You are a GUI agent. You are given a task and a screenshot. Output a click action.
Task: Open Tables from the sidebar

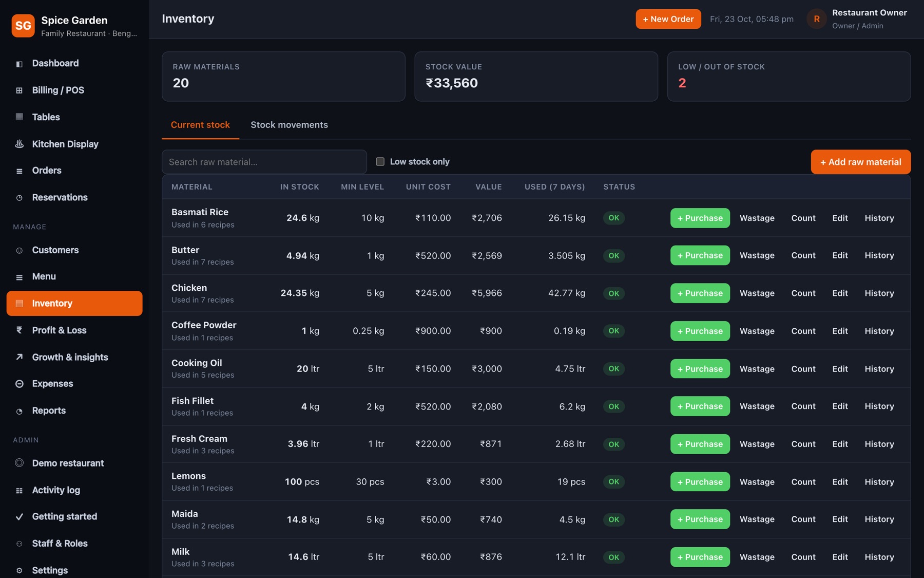click(74, 117)
